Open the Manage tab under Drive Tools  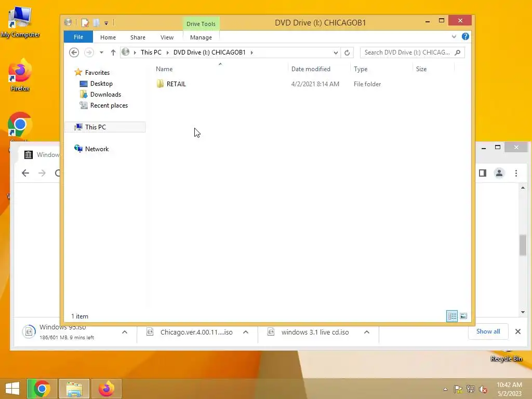click(x=201, y=37)
